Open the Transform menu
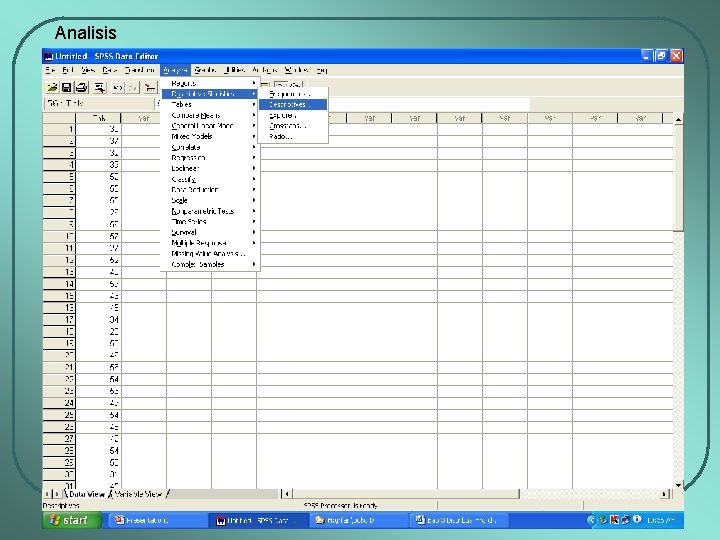This screenshot has height=540, width=720. tap(140, 70)
